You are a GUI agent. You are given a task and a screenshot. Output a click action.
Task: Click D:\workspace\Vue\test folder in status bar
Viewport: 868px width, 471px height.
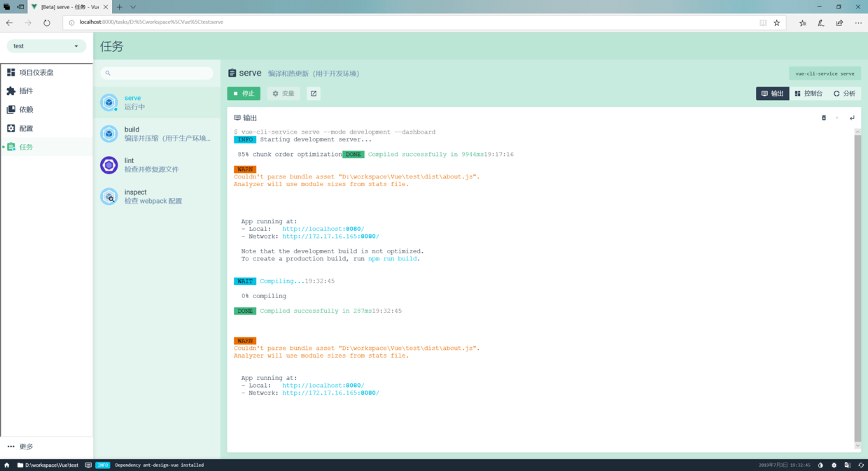48,465
